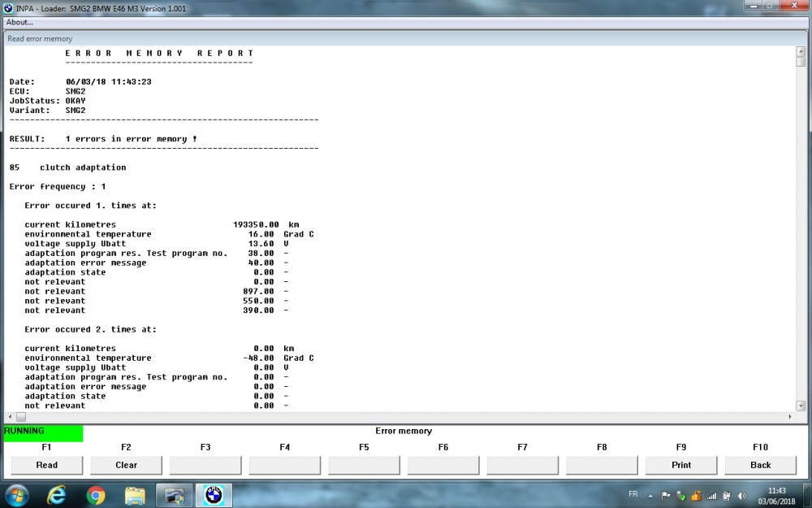Click the vertical scrollbar thumb

[801, 62]
